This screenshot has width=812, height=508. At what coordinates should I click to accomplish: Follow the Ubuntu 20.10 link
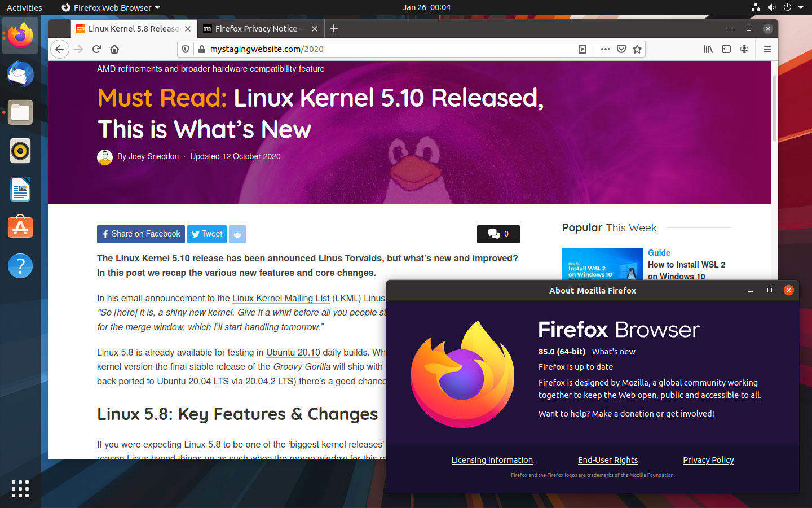click(x=293, y=352)
